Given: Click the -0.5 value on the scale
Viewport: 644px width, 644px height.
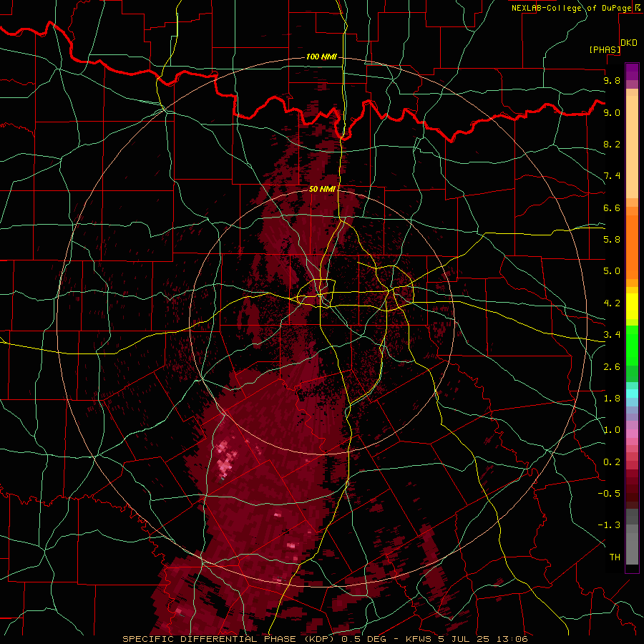Looking at the screenshot, I should 609,494.
